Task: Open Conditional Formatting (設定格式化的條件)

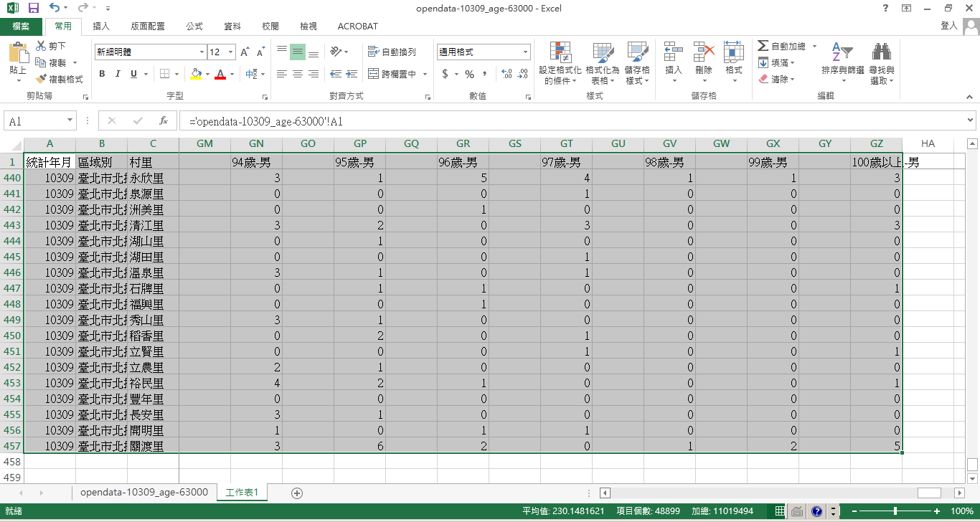Action: pos(560,63)
